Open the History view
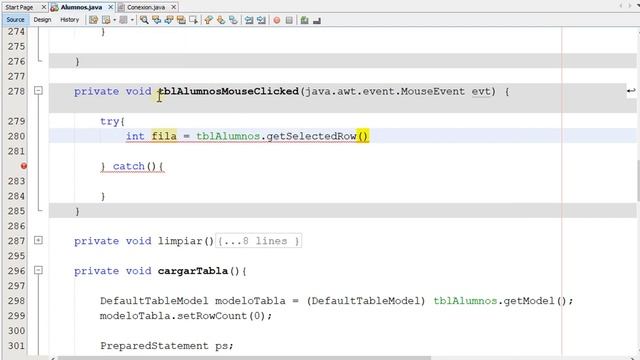This screenshot has height=360, width=640. [x=69, y=20]
